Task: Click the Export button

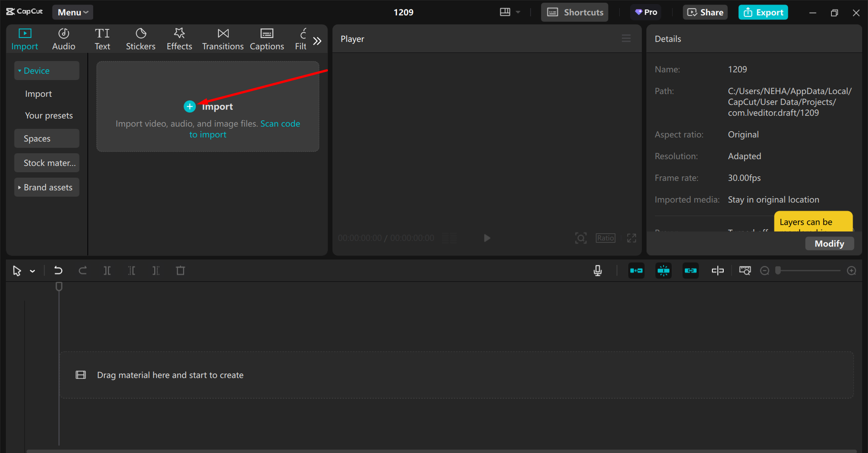Action: point(763,12)
